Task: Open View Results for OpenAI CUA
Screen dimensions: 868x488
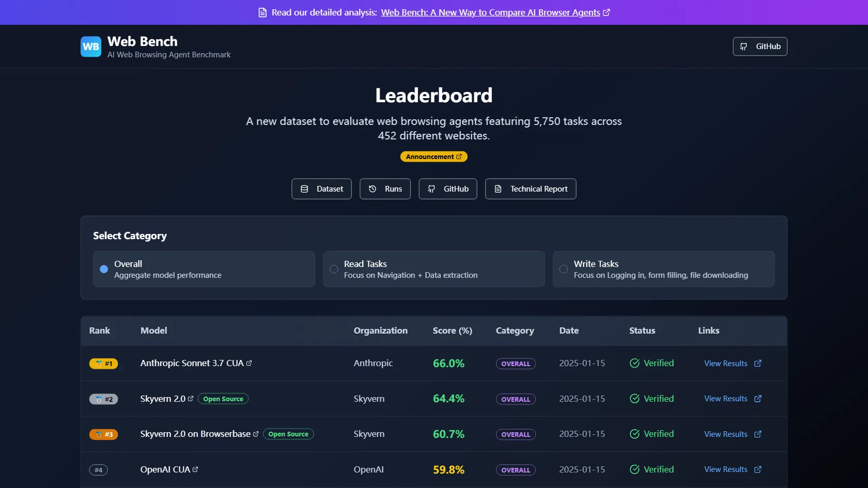Action: (x=726, y=469)
